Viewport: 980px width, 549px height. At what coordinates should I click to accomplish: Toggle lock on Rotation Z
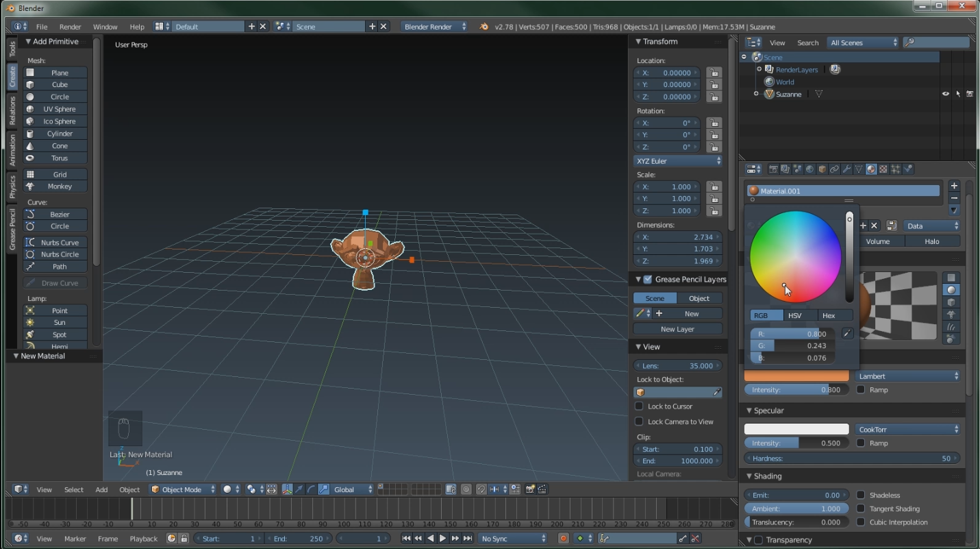(x=714, y=147)
